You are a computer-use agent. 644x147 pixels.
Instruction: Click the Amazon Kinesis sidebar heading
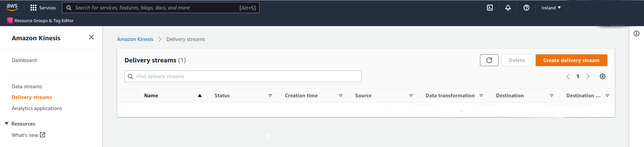point(36,38)
